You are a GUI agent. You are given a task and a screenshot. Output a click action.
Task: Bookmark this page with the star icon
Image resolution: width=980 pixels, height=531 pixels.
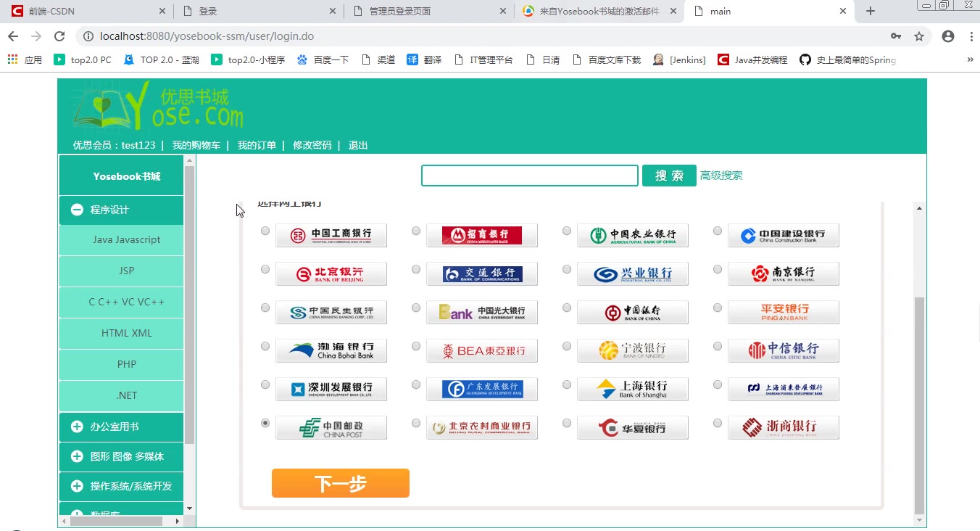pyautogui.click(x=919, y=36)
